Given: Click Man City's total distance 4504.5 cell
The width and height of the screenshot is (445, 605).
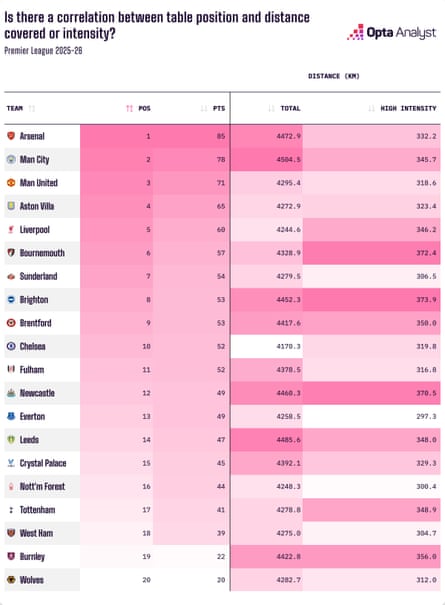Looking at the screenshot, I should [x=267, y=159].
